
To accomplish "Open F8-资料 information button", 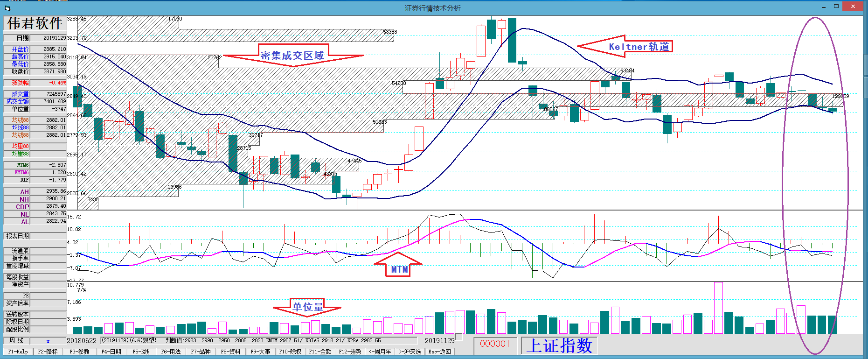I will coord(230,352).
